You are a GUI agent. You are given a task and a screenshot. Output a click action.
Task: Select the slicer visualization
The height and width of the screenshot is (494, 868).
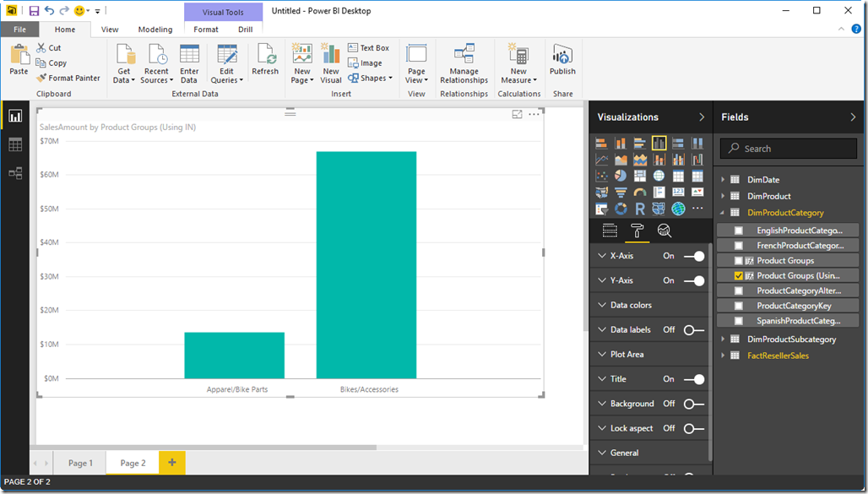pyautogui.click(x=601, y=209)
